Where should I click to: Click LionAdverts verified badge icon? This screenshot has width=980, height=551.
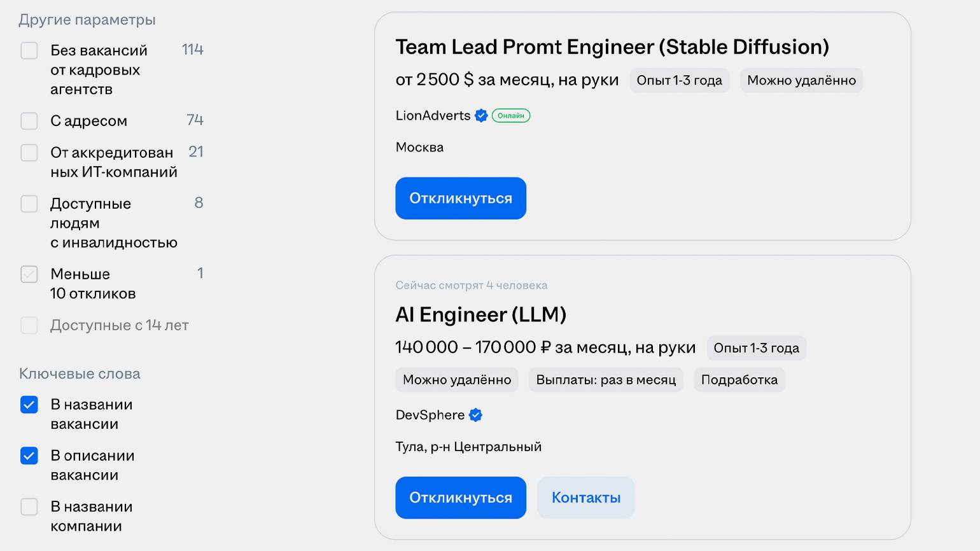point(481,116)
